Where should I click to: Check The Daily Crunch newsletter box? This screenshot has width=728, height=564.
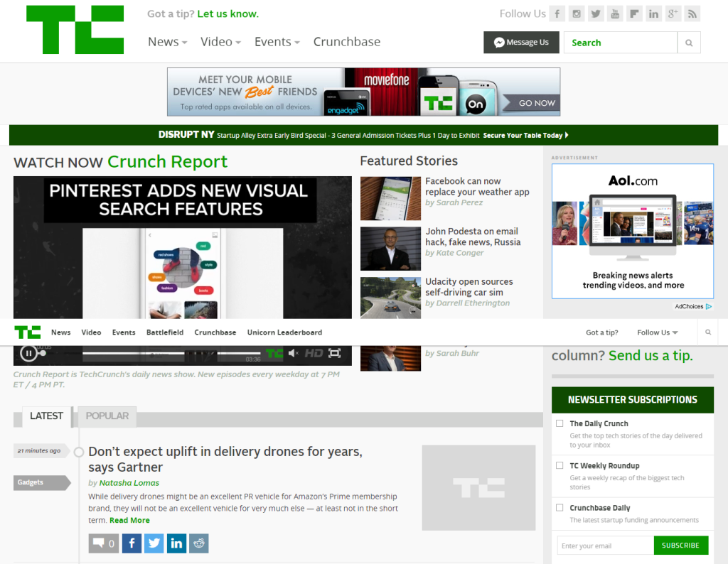tap(560, 423)
